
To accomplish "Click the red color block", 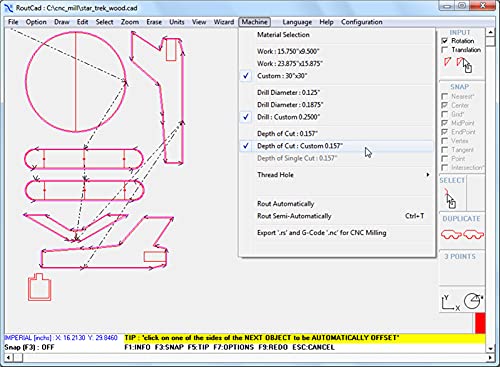I will [480, 323].
